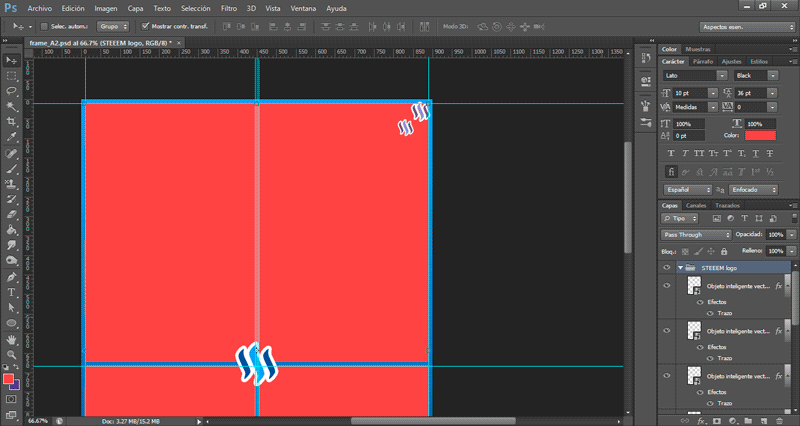The width and height of the screenshot is (800, 426).
Task: Switch to the Estilos tab
Action: (x=759, y=62)
